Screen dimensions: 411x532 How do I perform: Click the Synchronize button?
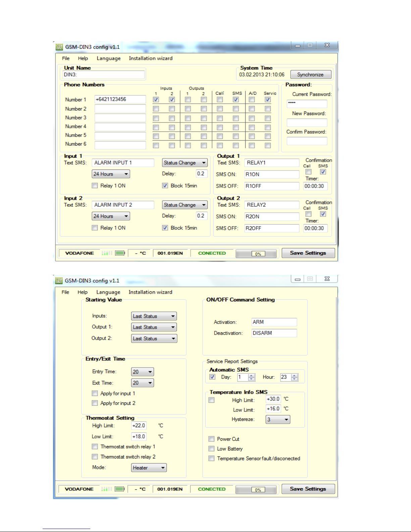(310, 75)
